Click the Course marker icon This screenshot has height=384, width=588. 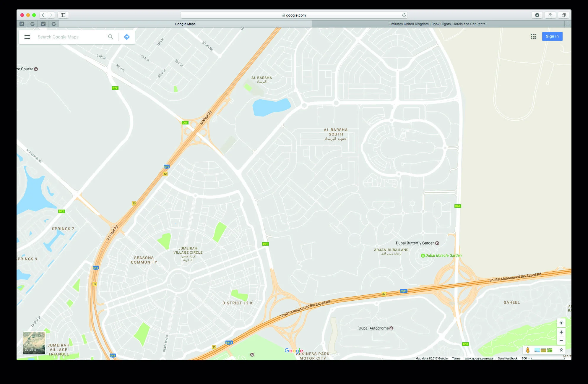36,69
